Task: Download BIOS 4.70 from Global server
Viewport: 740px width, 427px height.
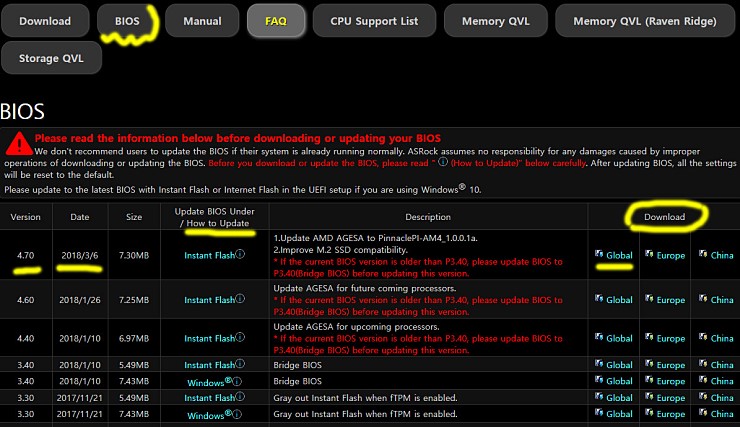Action: click(619, 255)
